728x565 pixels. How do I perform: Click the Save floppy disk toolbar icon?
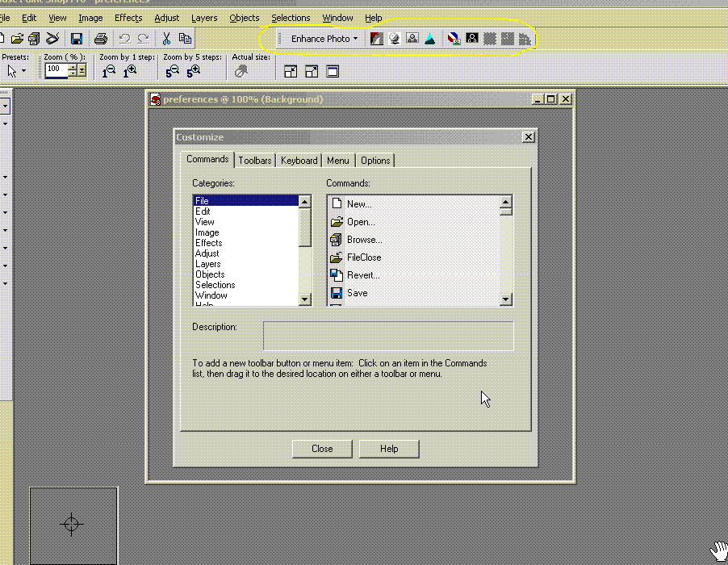[77, 39]
